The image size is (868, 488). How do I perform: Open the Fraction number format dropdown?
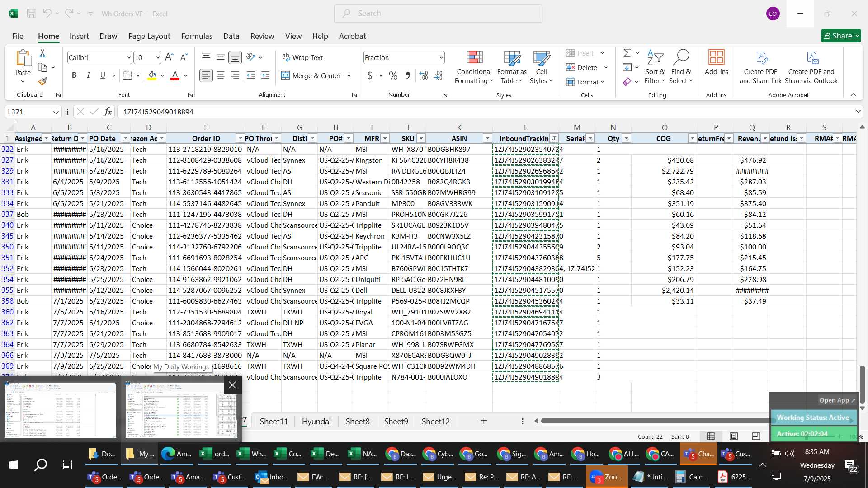[x=441, y=57]
